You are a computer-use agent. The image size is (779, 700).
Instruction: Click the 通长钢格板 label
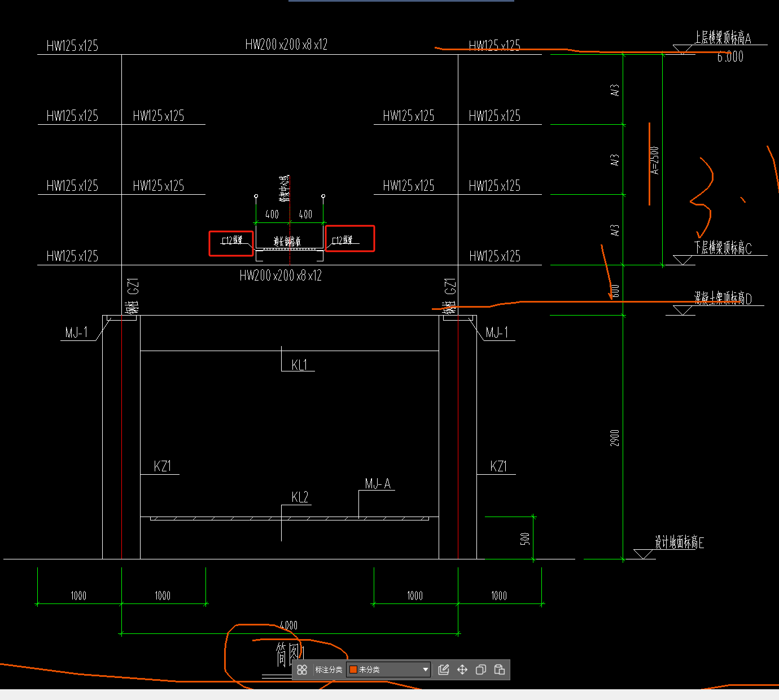(x=287, y=242)
